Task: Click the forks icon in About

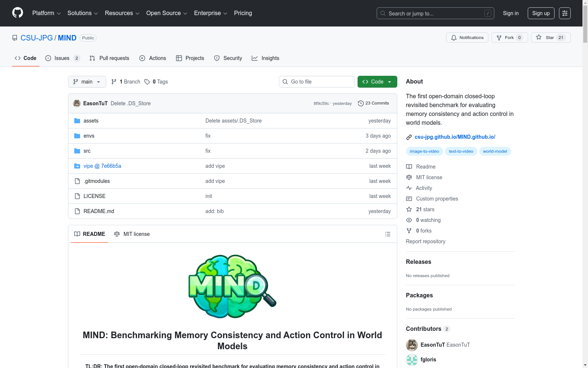Action: click(409, 231)
